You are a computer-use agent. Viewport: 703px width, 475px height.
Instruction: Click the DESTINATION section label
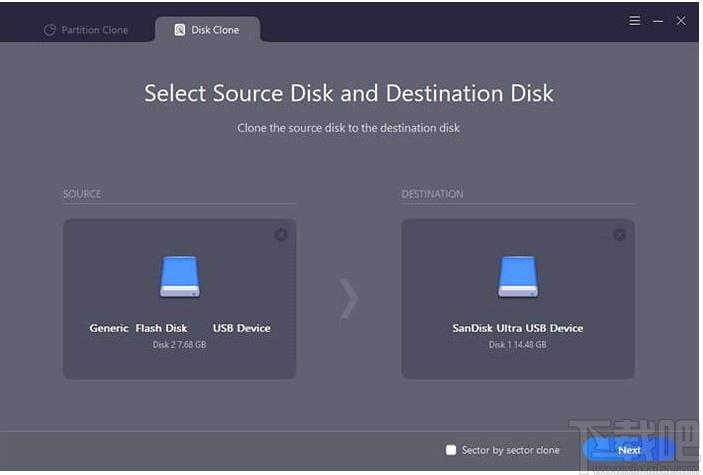[432, 194]
